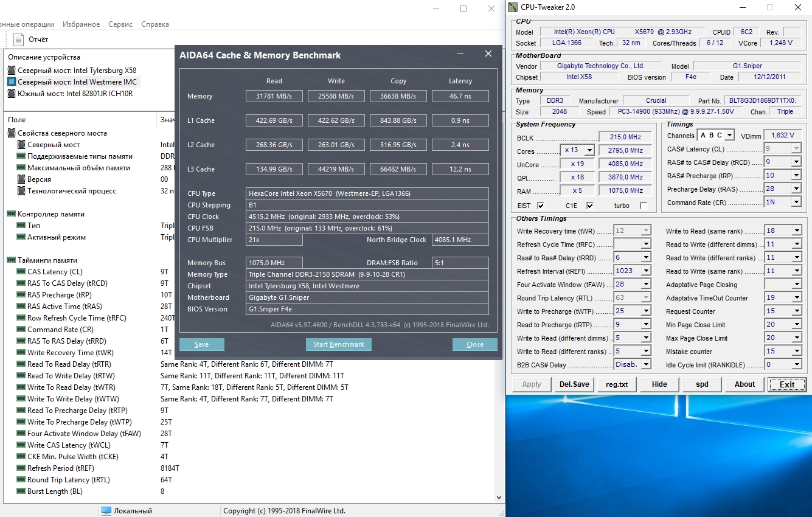Image resolution: width=812 pixels, height=517 pixels.
Task: Enable the turbo checkbox
Action: (644, 206)
